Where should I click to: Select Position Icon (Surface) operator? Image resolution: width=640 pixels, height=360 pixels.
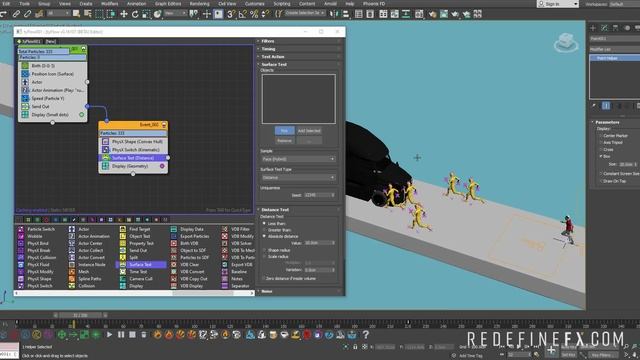[x=53, y=74]
